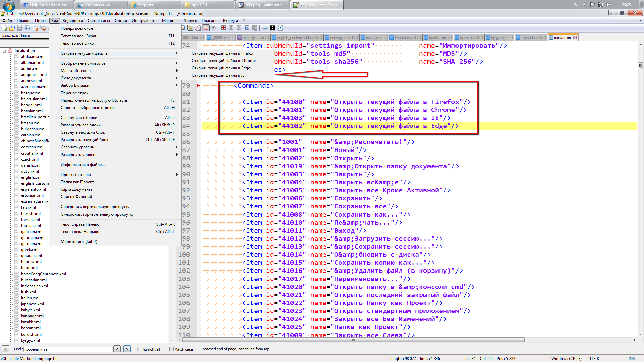Click the Save All toolbar icon
Viewport: 644px width, 362px height.
coord(28,28)
